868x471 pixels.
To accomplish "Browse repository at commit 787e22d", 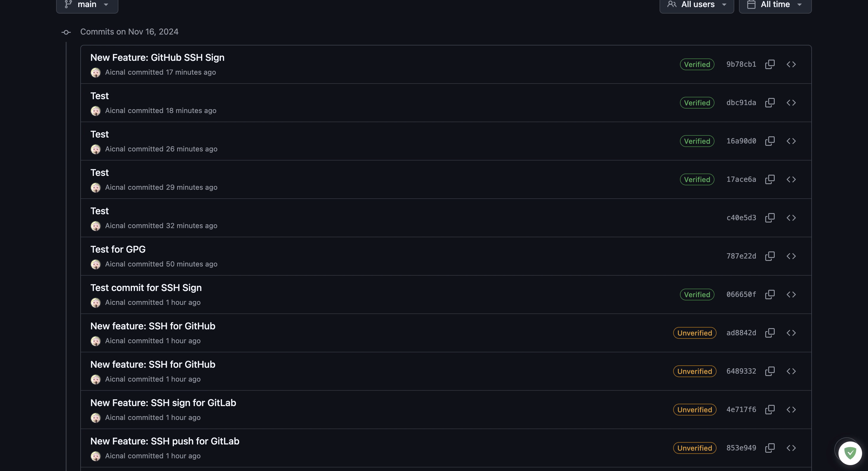I will pyautogui.click(x=791, y=256).
